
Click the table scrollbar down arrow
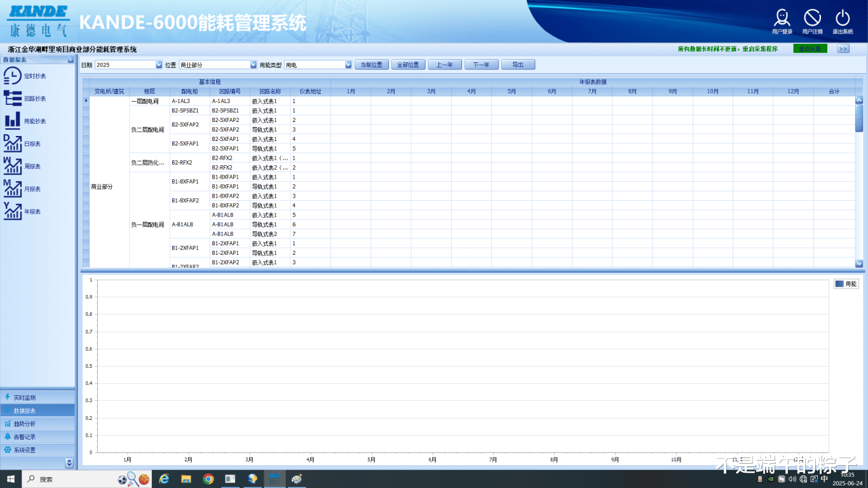pos(859,263)
